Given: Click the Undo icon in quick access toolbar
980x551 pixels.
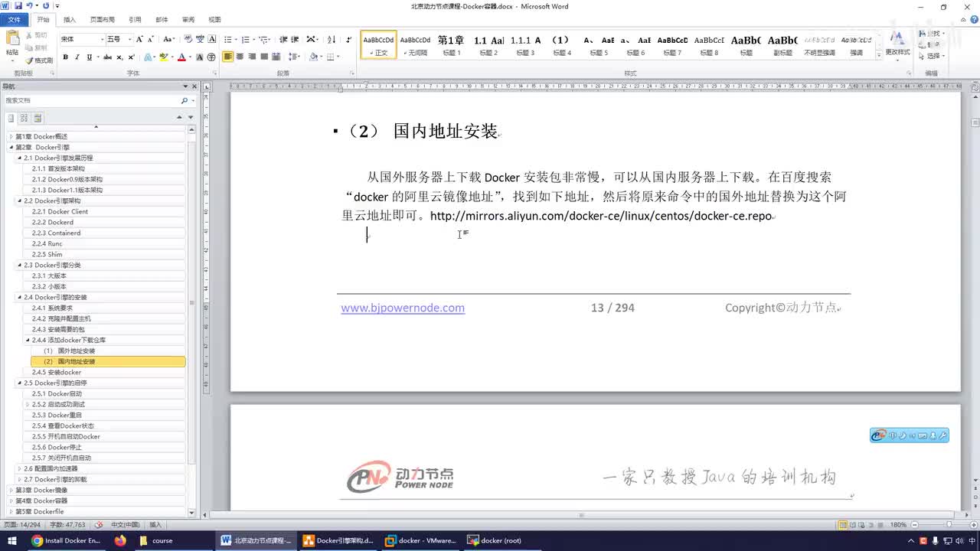Looking at the screenshot, I should click(x=29, y=5).
